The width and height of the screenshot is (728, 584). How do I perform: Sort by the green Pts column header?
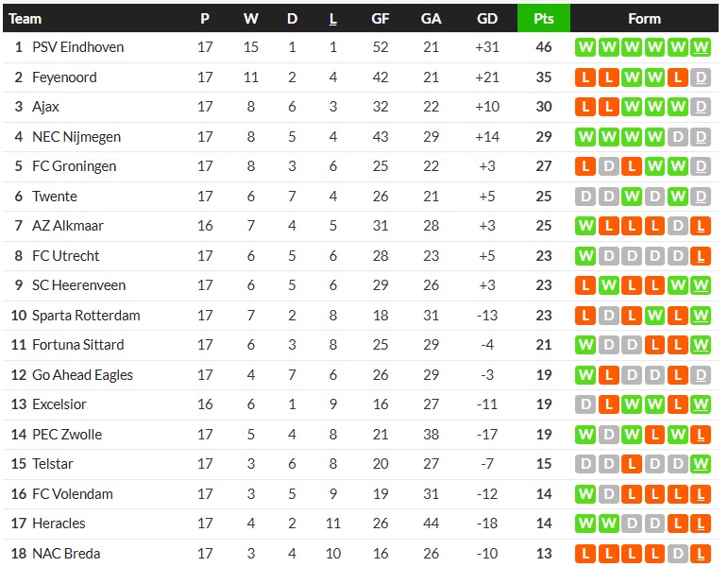(543, 19)
